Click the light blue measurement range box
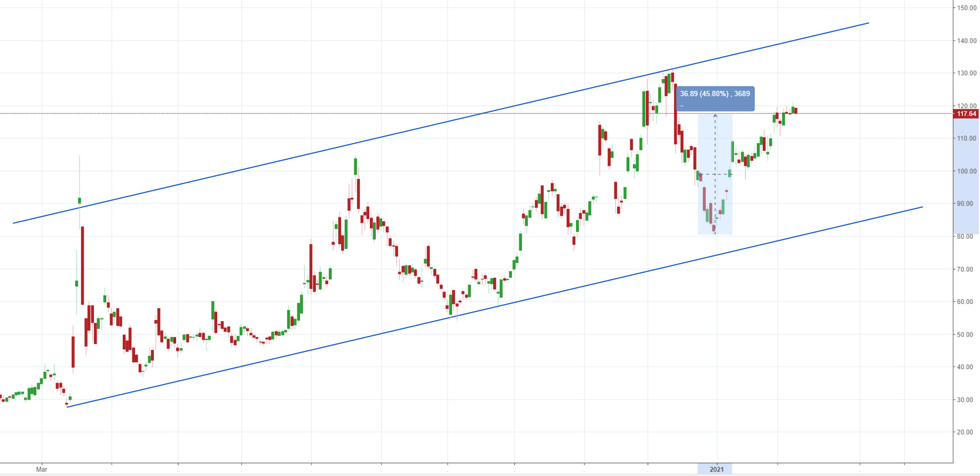Screen dimensions: 980x476 pyautogui.click(x=715, y=174)
